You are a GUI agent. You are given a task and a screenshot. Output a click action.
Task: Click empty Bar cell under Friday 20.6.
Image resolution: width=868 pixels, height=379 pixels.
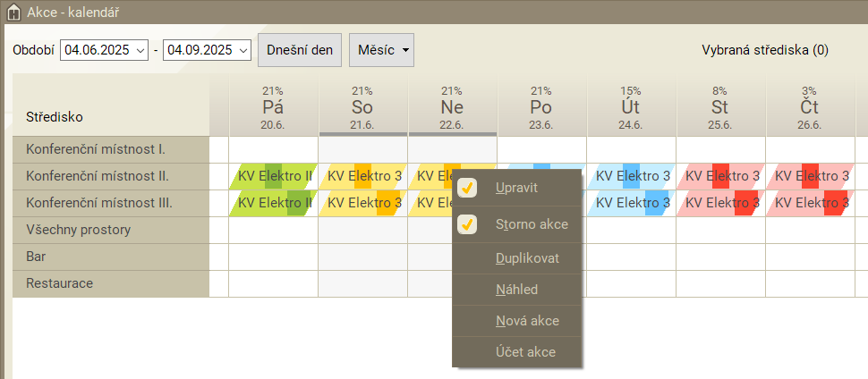273,257
